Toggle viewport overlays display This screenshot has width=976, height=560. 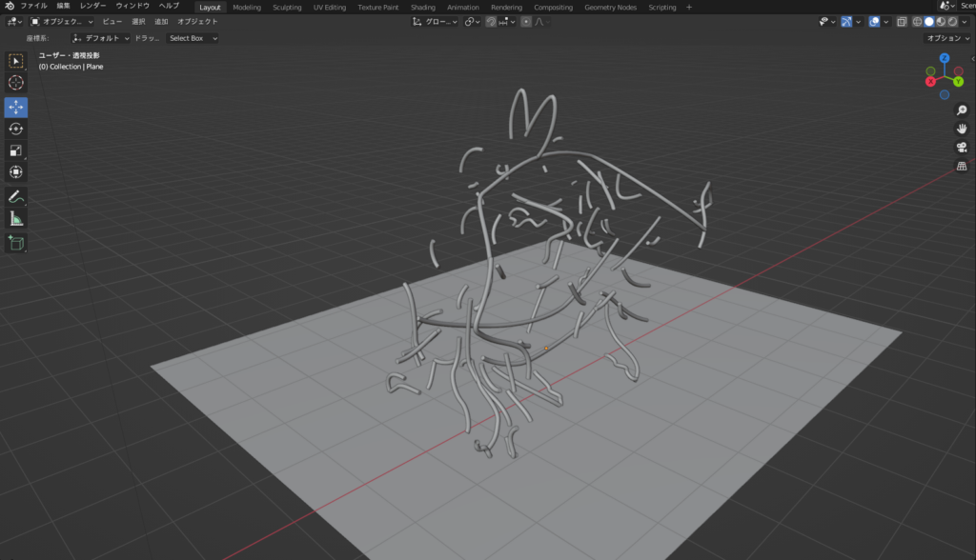875,22
